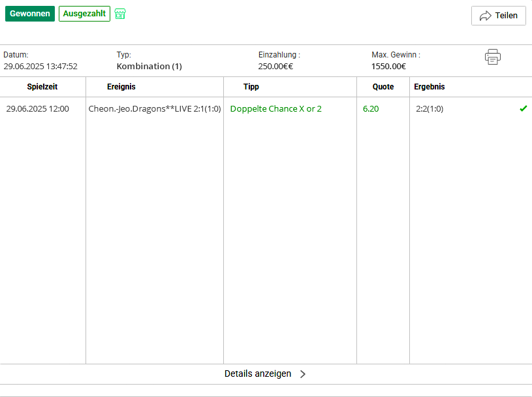Select the Doppelte Chance X or 2 tip
This screenshot has height=397, width=532.
[x=276, y=108]
